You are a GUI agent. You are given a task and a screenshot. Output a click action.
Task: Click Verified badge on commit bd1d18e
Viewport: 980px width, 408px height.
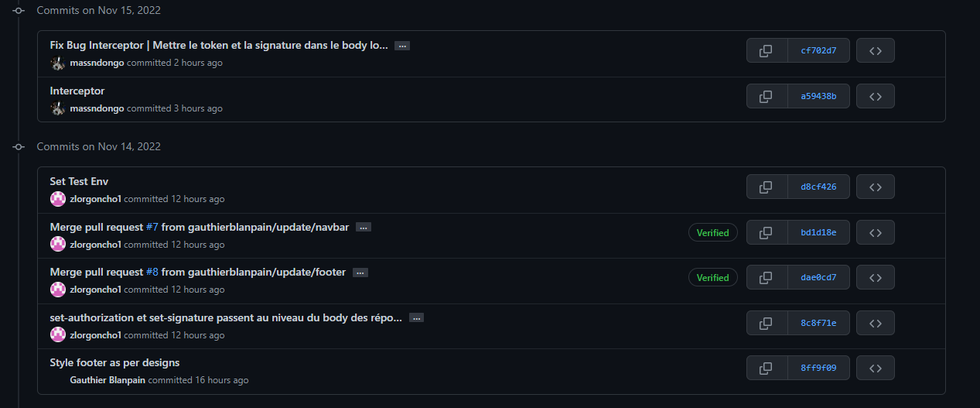tap(713, 232)
